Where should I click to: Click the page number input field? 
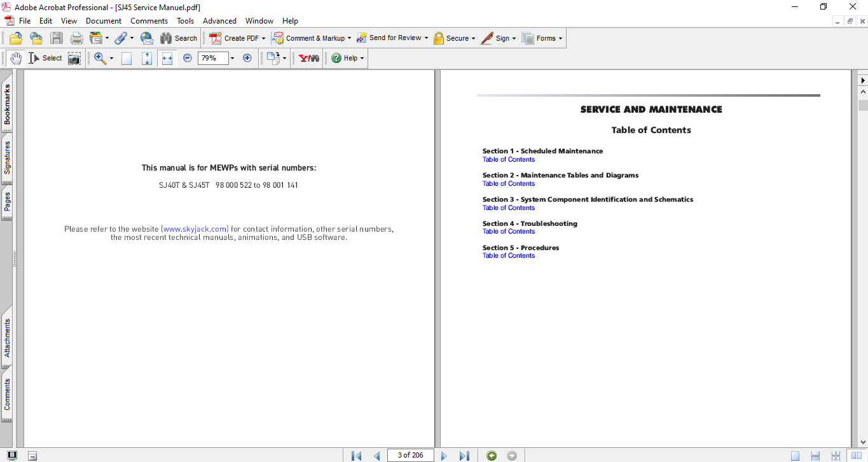(x=410, y=456)
